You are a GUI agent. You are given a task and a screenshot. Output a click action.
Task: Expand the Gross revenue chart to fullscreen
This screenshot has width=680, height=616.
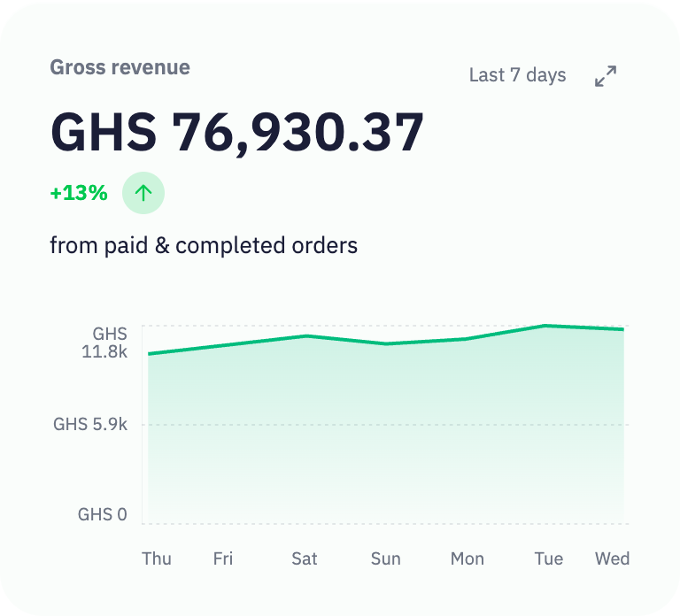click(606, 76)
